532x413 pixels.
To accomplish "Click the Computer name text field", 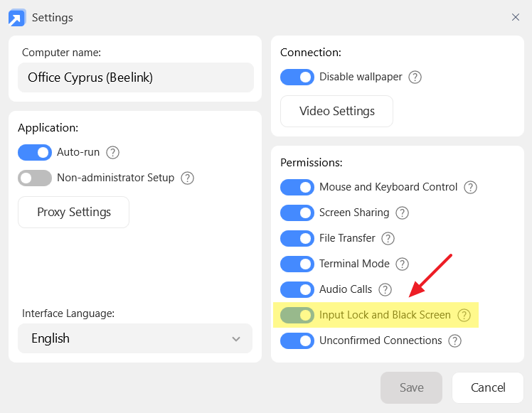I will [135, 77].
